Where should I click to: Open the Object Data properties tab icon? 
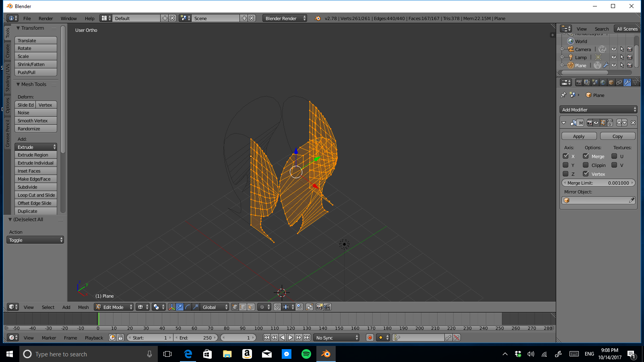[x=635, y=82]
